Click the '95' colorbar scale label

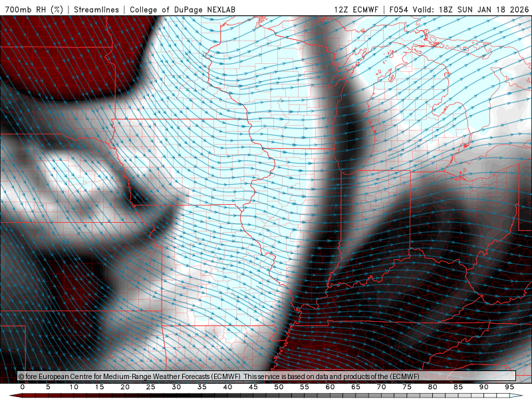(509, 387)
